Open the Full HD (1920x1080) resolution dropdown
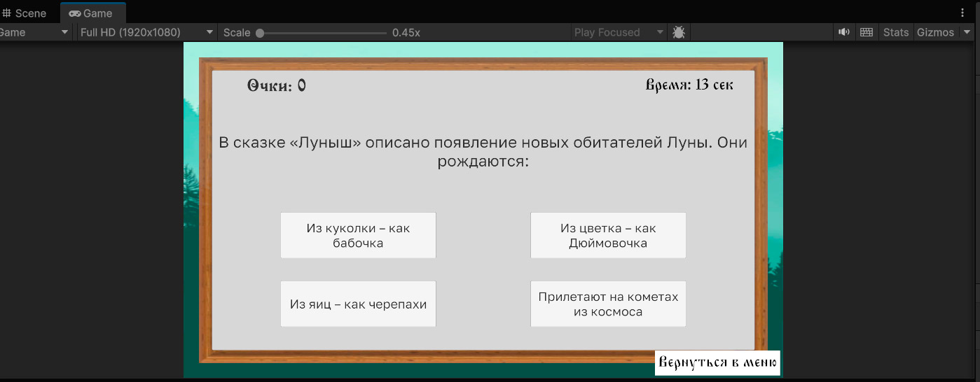 click(146, 32)
